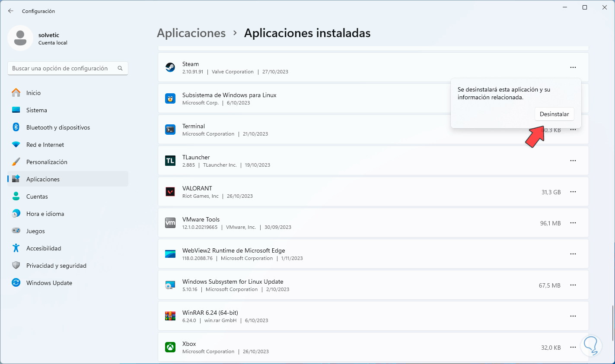The height and width of the screenshot is (364, 615).
Task: Click the VMware Tools app icon
Action: point(170,223)
